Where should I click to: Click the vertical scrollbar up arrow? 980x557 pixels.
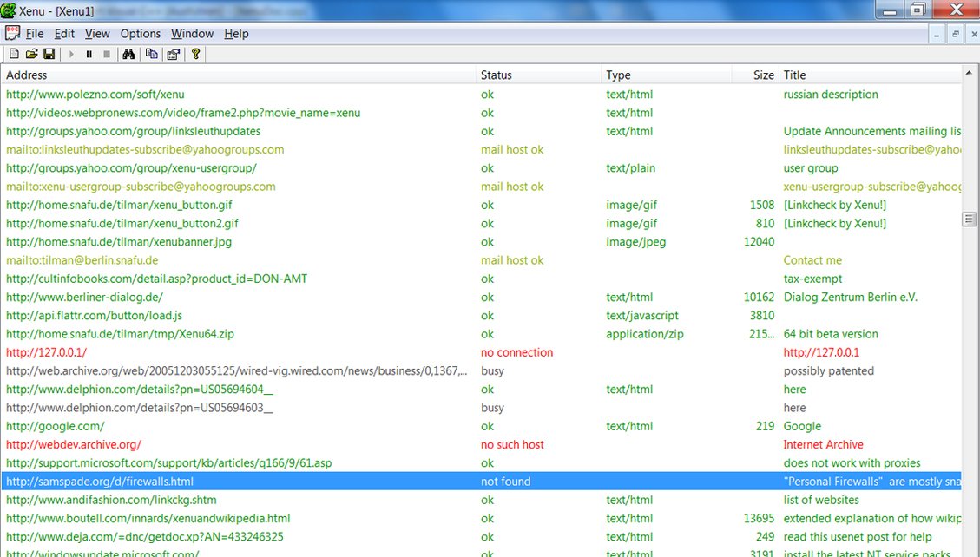click(969, 73)
